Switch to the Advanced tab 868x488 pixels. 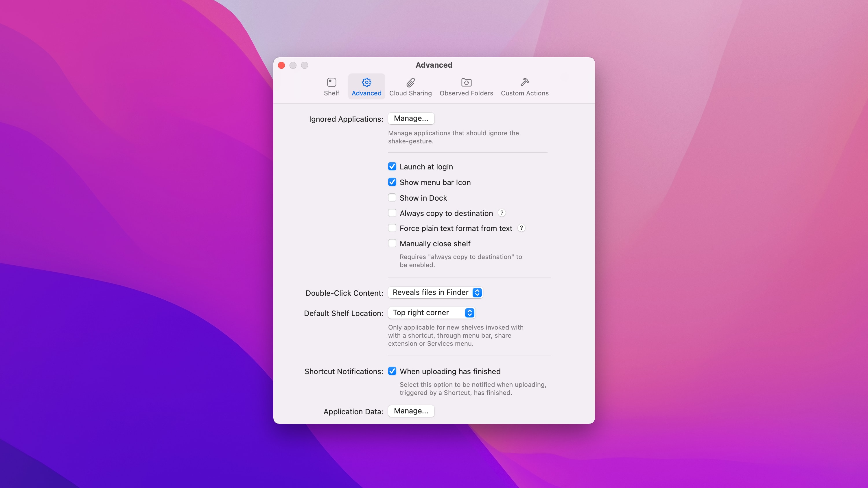366,86
